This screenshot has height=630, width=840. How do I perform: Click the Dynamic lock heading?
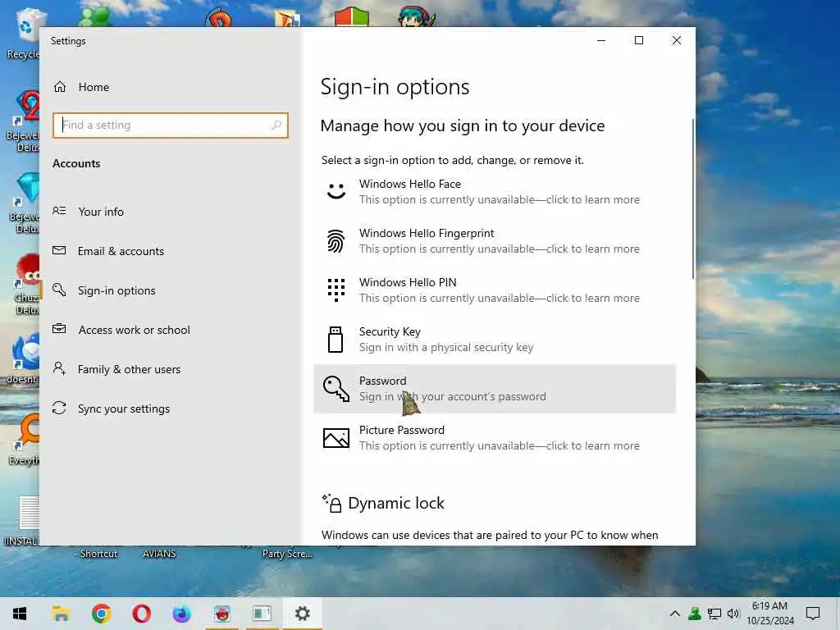pyautogui.click(x=396, y=503)
